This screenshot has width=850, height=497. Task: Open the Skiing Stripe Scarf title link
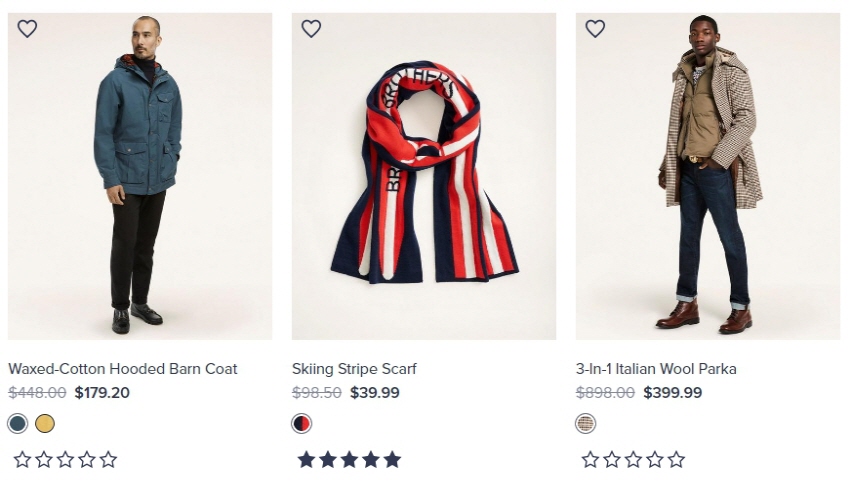click(354, 369)
